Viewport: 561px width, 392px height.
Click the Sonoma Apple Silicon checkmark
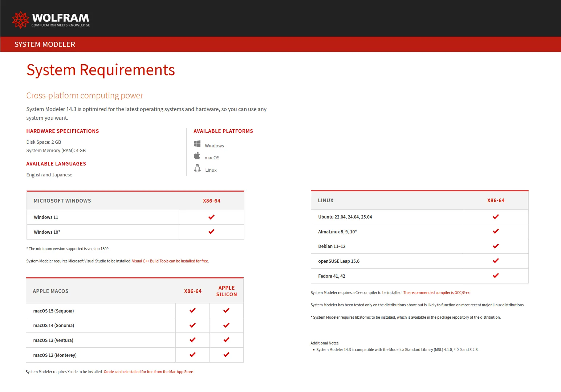tap(226, 325)
